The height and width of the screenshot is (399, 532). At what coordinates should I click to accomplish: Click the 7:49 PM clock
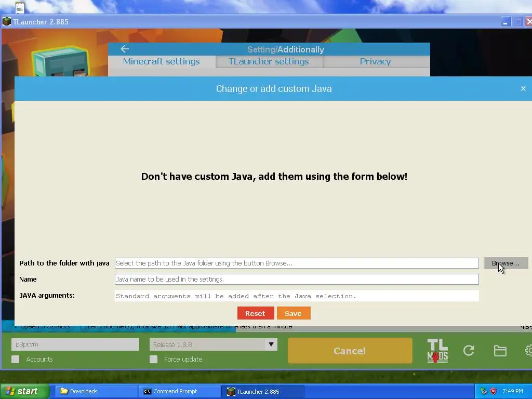[x=513, y=391]
